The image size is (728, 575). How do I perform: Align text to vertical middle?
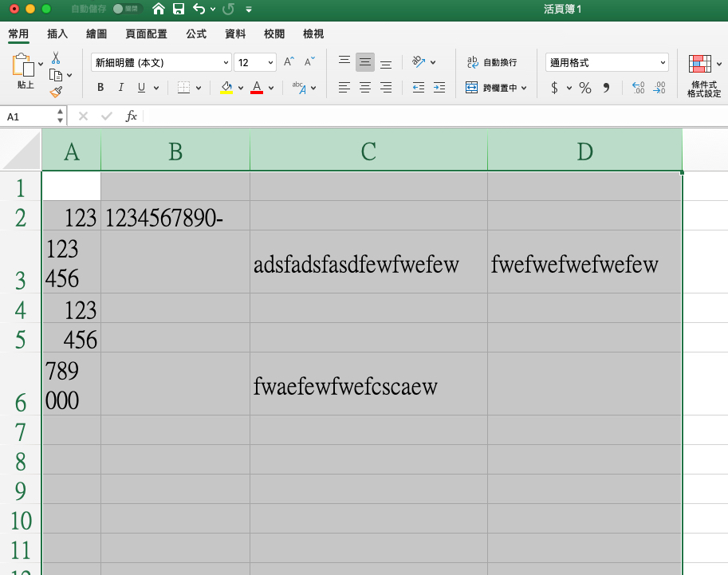(x=365, y=61)
